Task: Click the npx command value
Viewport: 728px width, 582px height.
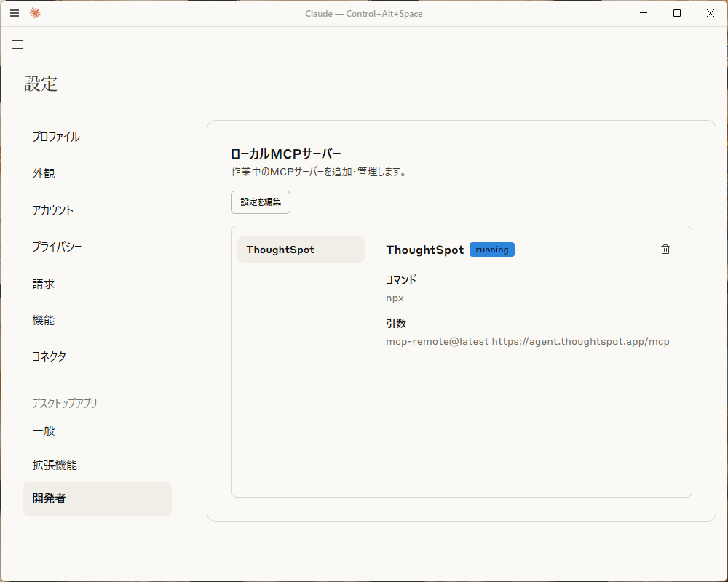Action: click(395, 298)
